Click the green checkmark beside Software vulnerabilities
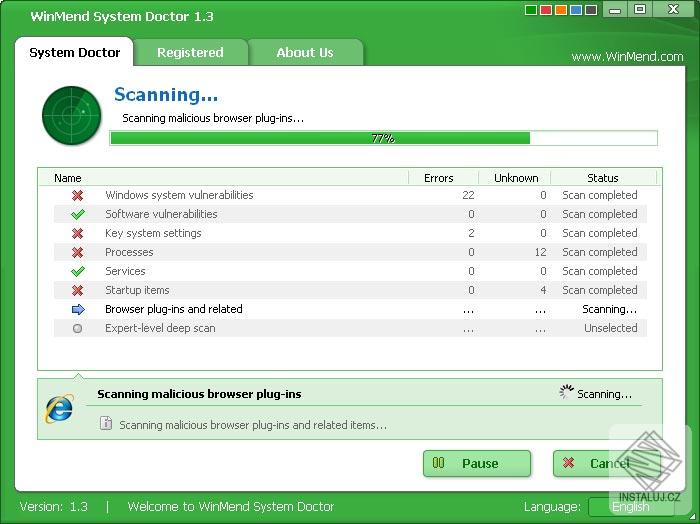The height and width of the screenshot is (524, 700). tap(78, 214)
